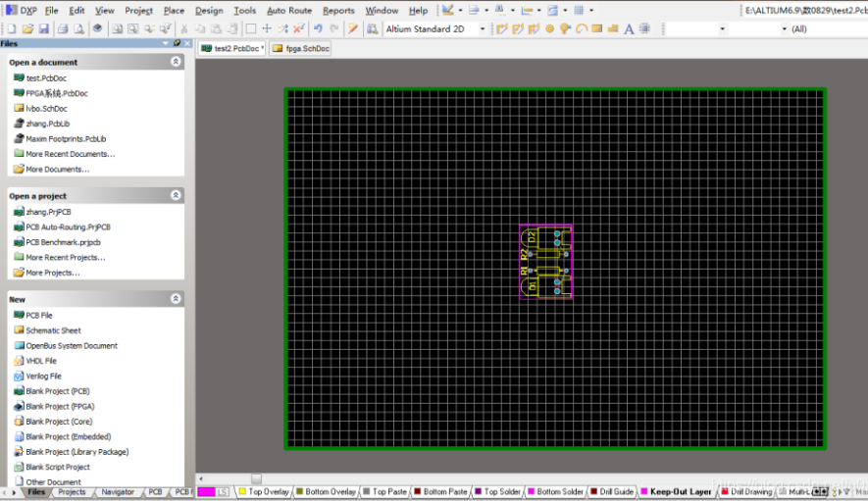Clear the current filter red X icon

(x=299, y=28)
